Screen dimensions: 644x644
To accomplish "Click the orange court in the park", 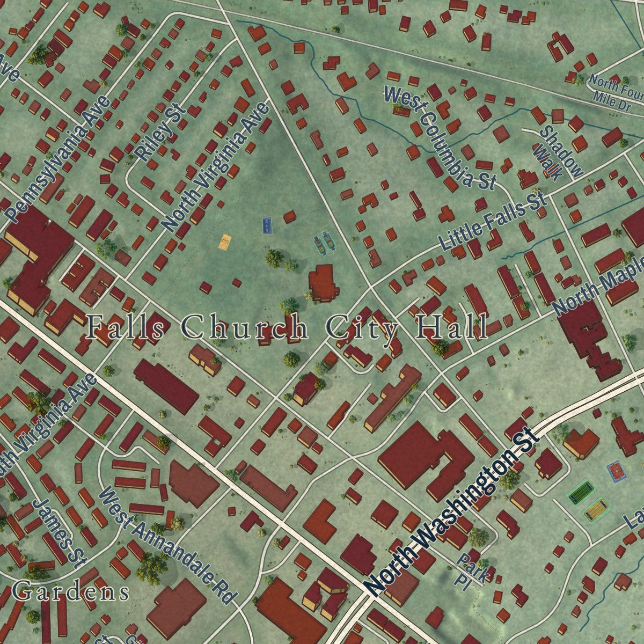I will click(225, 242).
